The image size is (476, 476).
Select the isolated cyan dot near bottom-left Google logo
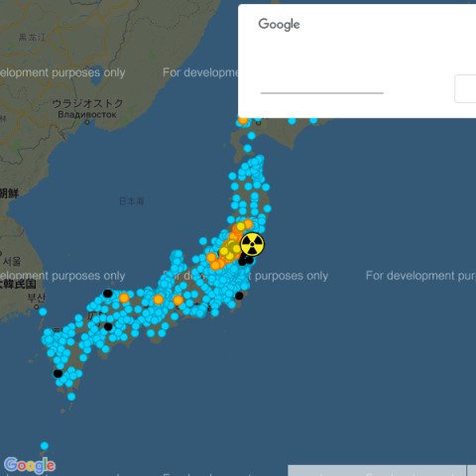pos(45,446)
